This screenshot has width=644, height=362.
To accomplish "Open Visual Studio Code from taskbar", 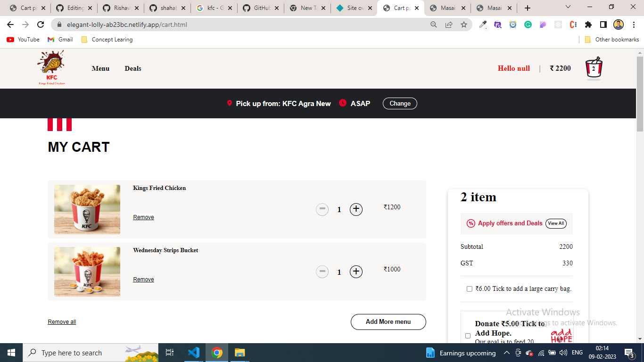I will pos(194,353).
